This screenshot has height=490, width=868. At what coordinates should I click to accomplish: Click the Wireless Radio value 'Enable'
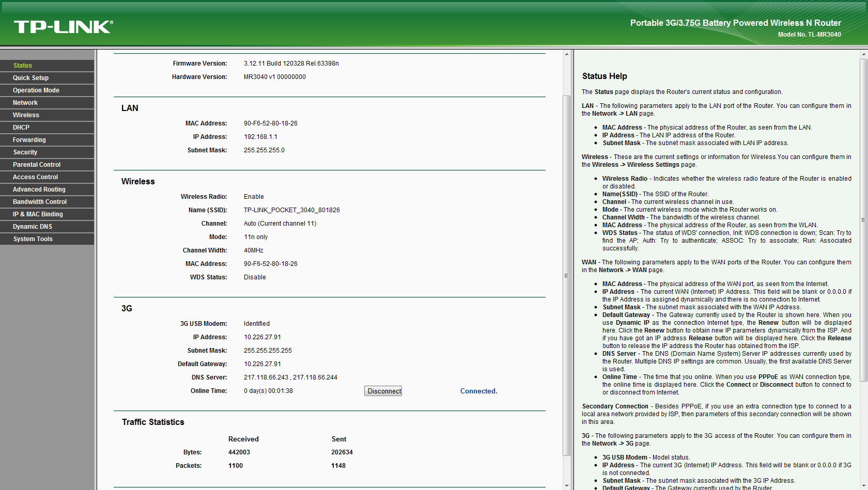254,197
